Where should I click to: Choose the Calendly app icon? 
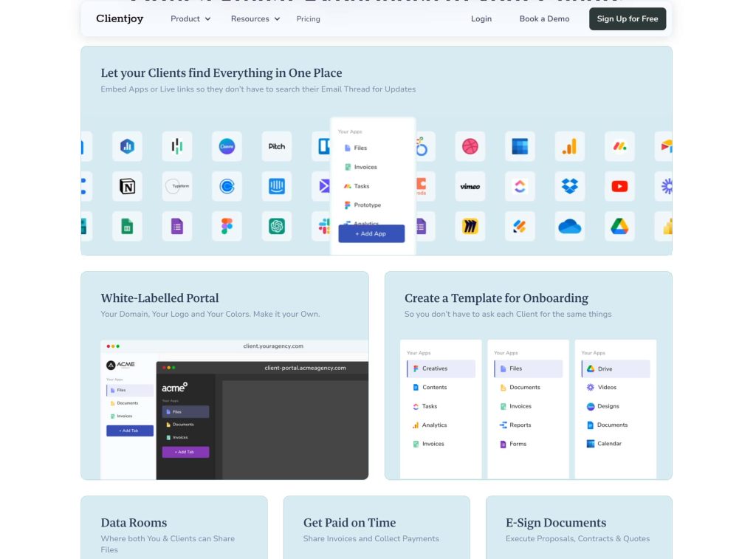click(x=227, y=186)
